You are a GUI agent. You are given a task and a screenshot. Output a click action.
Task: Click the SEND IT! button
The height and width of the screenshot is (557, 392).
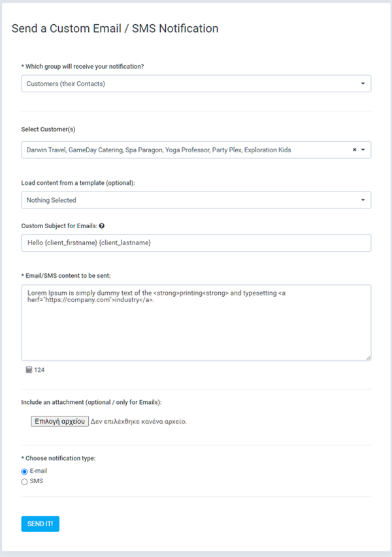point(40,524)
